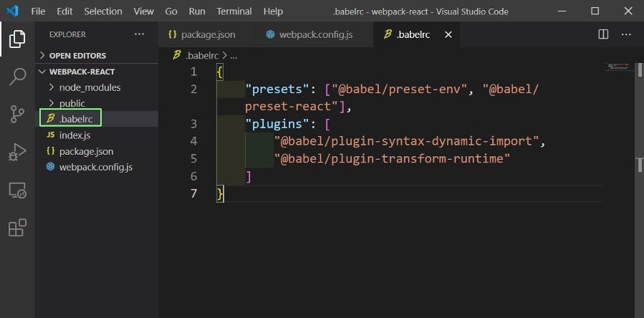Maximize the Visual Studio Code window
This screenshot has width=644, height=318.
tap(595, 11)
